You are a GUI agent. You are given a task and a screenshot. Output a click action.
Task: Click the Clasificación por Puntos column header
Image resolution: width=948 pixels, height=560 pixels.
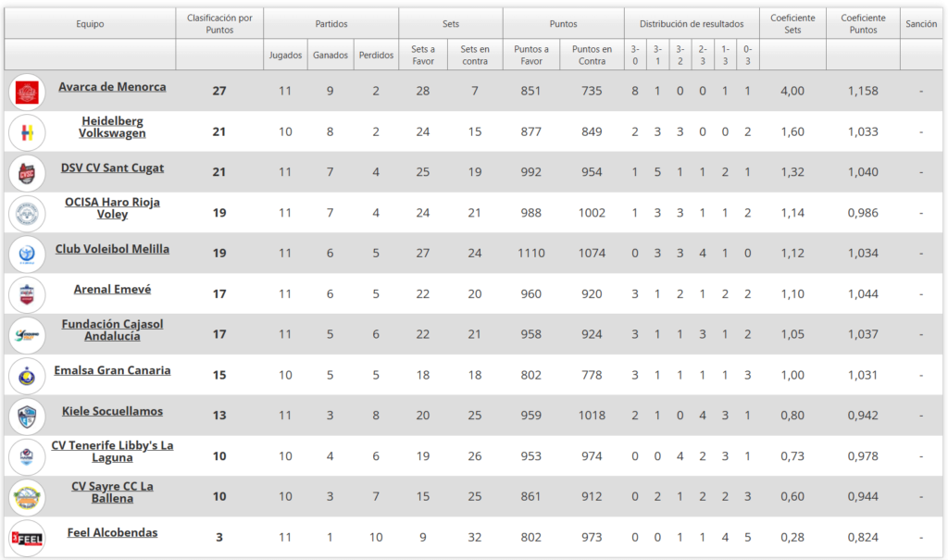[219, 24]
